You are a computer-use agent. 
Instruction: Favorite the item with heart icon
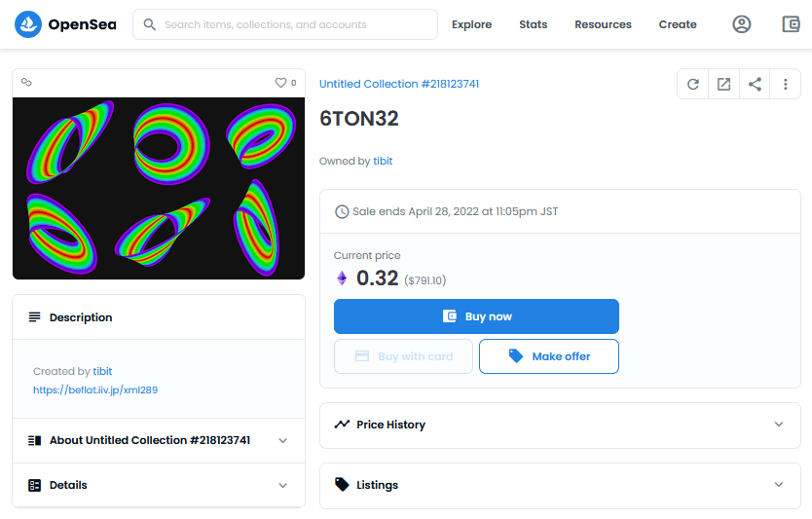(x=280, y=83)
